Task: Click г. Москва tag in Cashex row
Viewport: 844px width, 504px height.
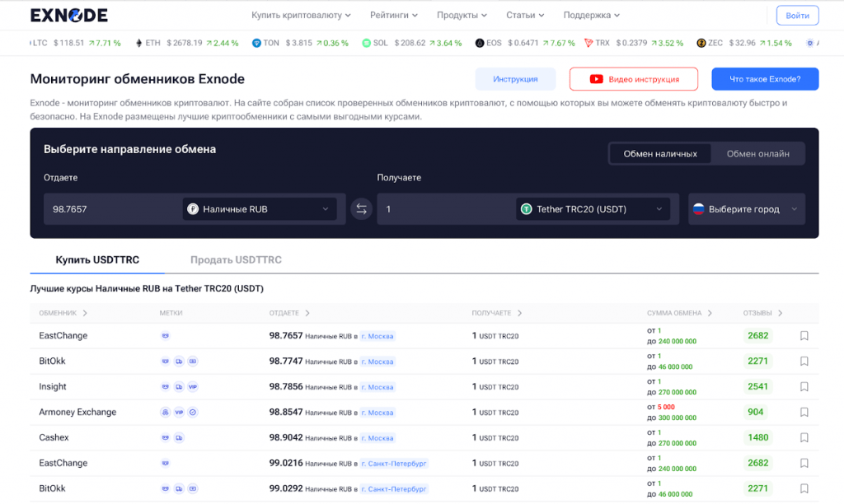Action: [377, 438]
